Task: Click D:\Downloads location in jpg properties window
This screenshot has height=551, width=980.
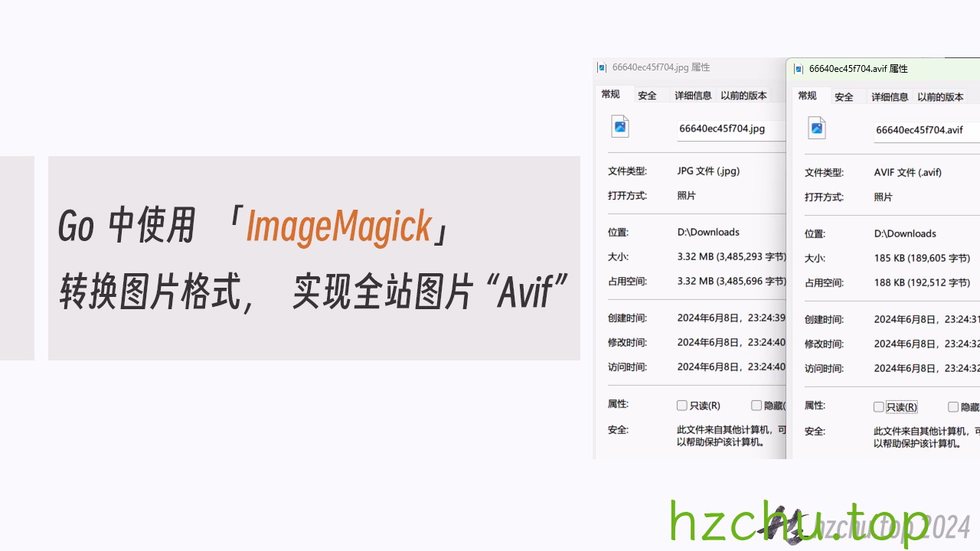Action: pyautogui.click(x=708, y=233)
